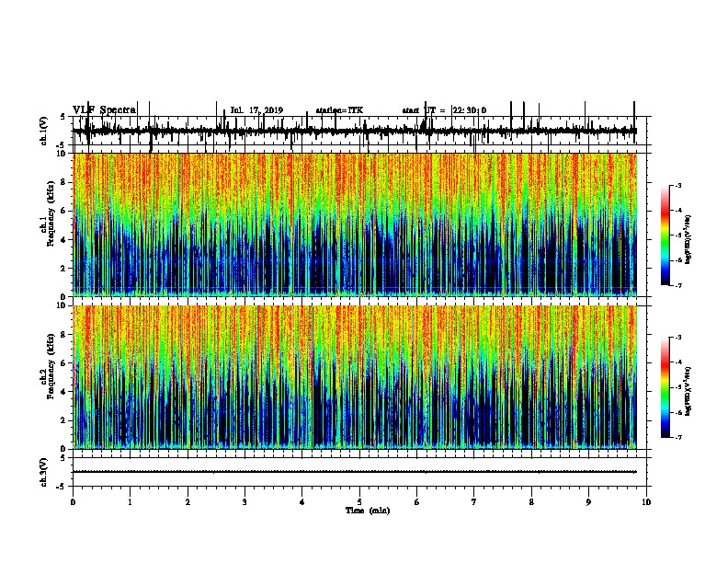Viewport: 728px width, 563px height.
Task: Click the "Time (min)" x-axis label
Action: tap(368, 511)
